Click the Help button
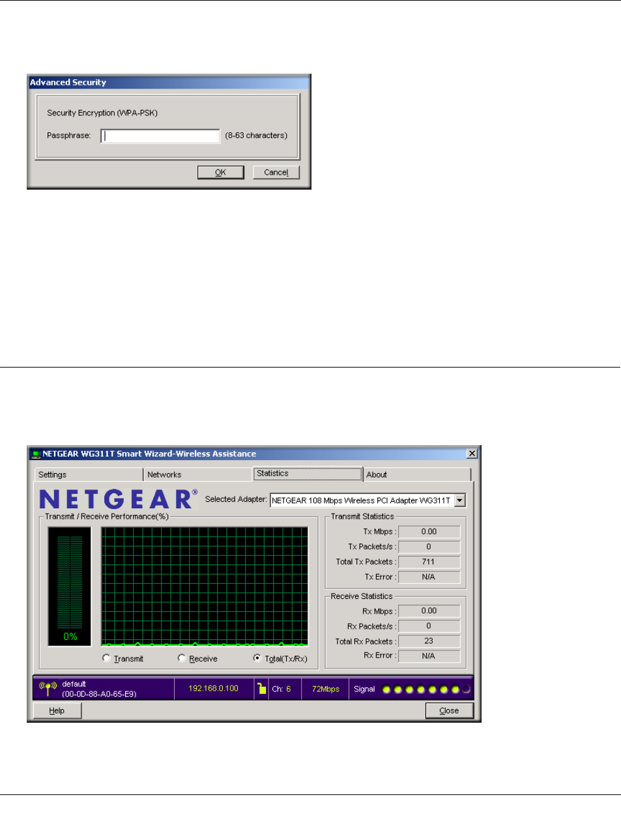Screen dimensions: 621x840 coord(57,710)
